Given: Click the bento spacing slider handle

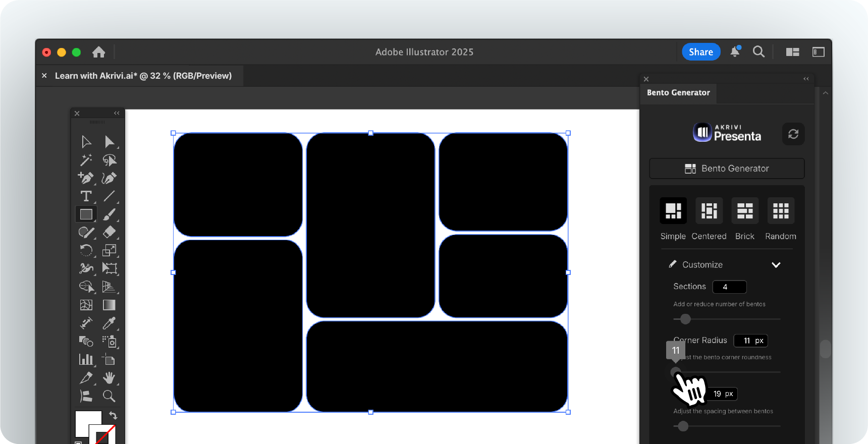Looking at the screenshot, I should (683, 426).
